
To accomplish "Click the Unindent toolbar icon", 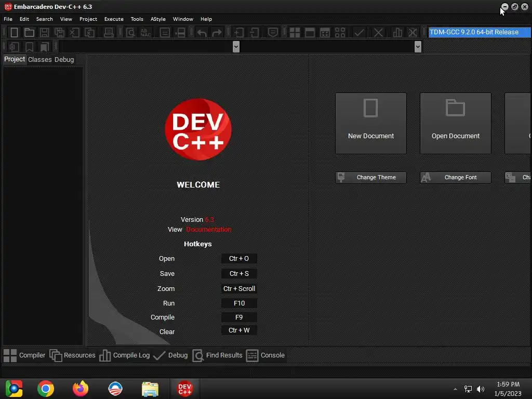I will (254, 33).
